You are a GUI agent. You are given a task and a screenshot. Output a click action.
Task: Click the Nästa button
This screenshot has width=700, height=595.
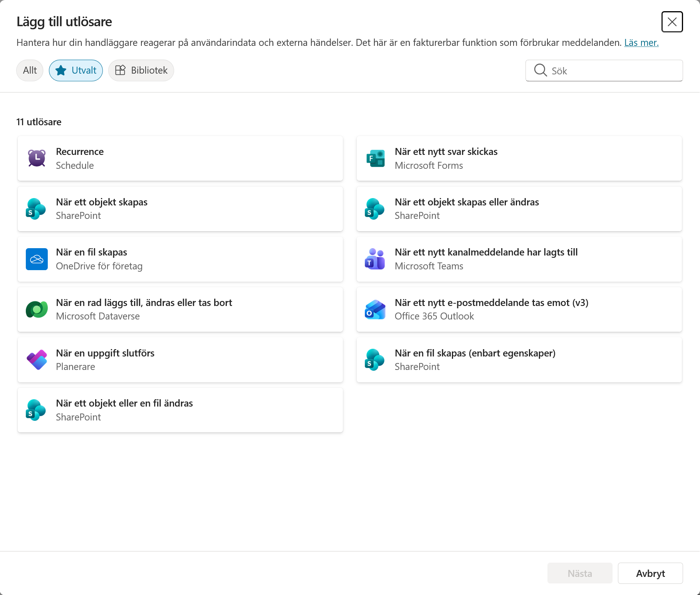[580, 573]
